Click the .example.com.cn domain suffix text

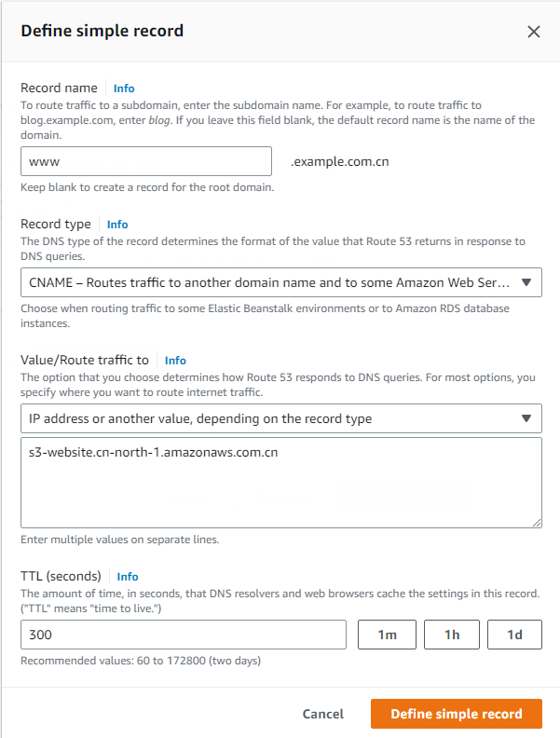(339, 161)
